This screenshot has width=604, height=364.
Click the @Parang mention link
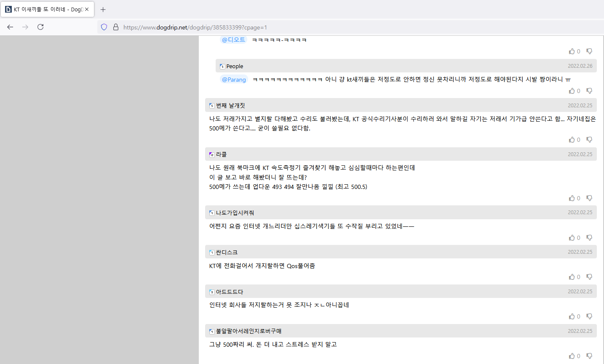234,80
